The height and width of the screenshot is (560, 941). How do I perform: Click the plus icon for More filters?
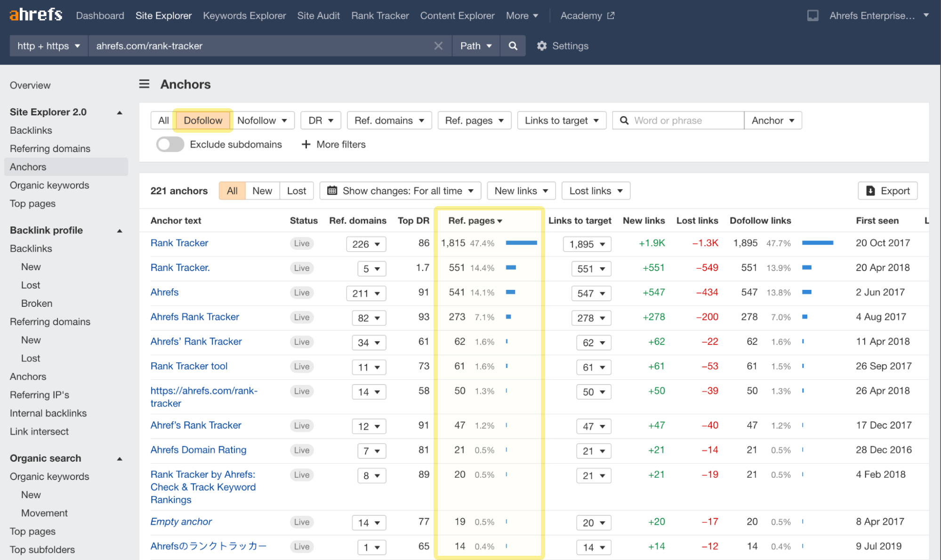[306, 144]
